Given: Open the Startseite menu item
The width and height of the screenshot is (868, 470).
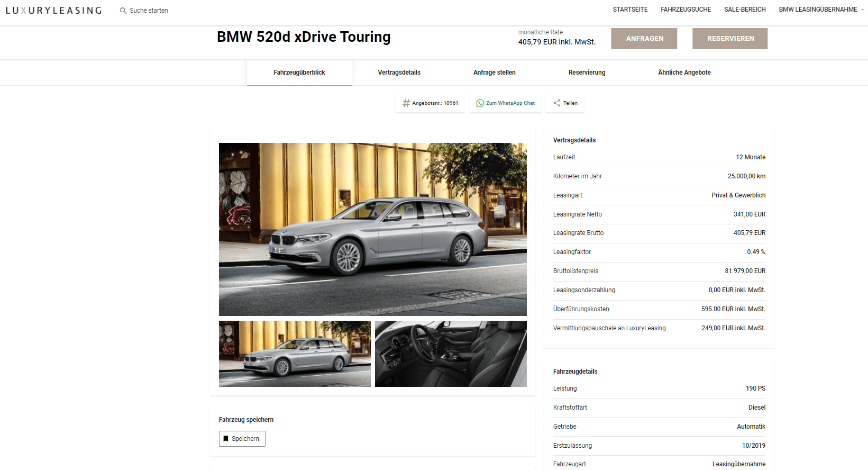Looking at the screenshot, I should pos(630,10).
